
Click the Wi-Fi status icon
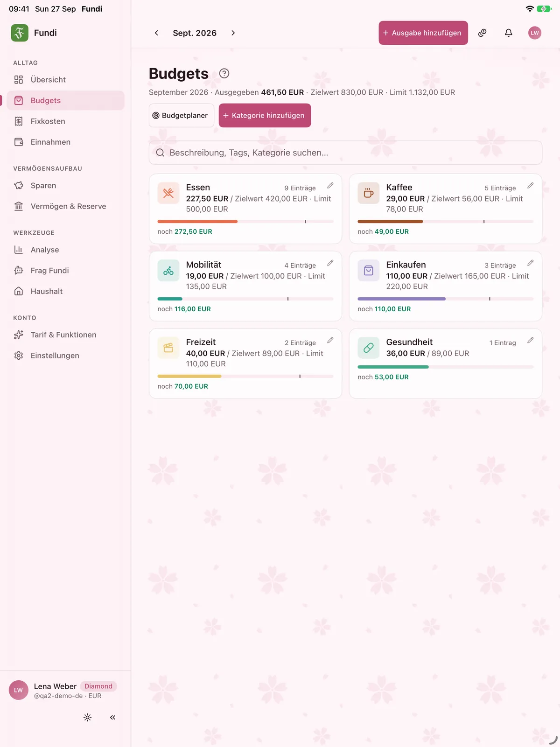point(530,9)
